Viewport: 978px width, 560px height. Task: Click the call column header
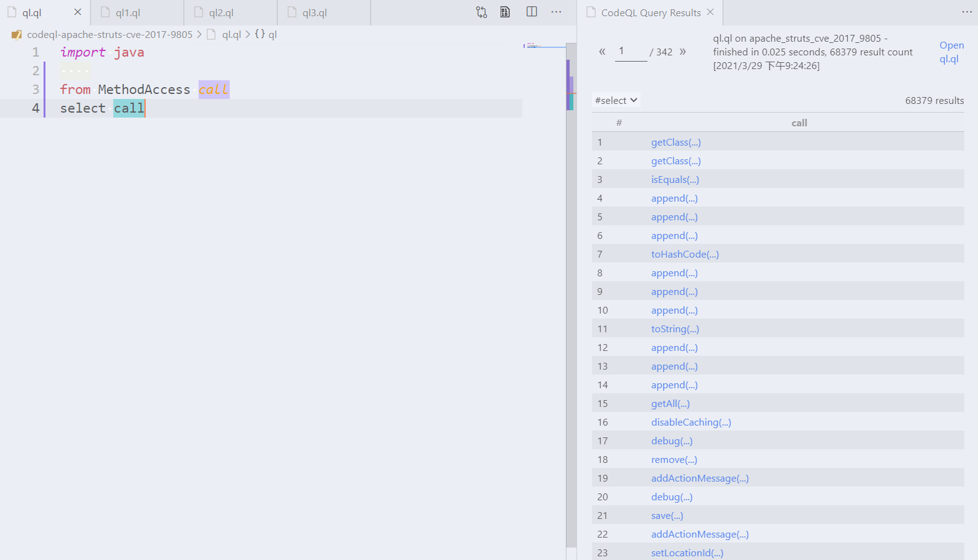[799, 123]
